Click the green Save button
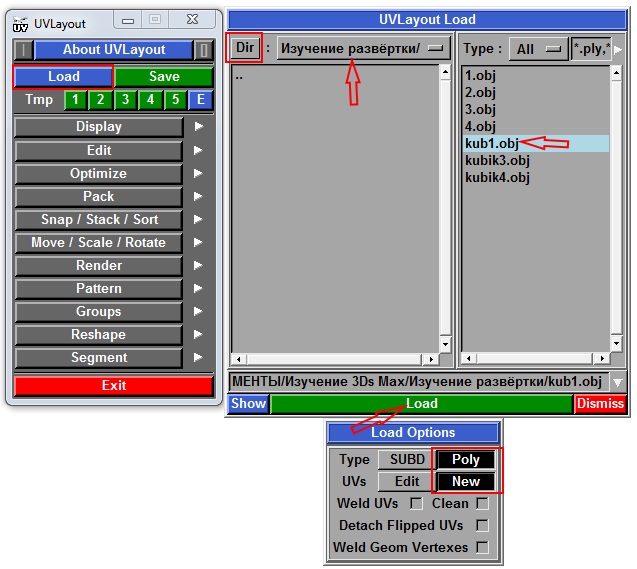The width and height of the screenshot is (637, 569). (164, 77)
